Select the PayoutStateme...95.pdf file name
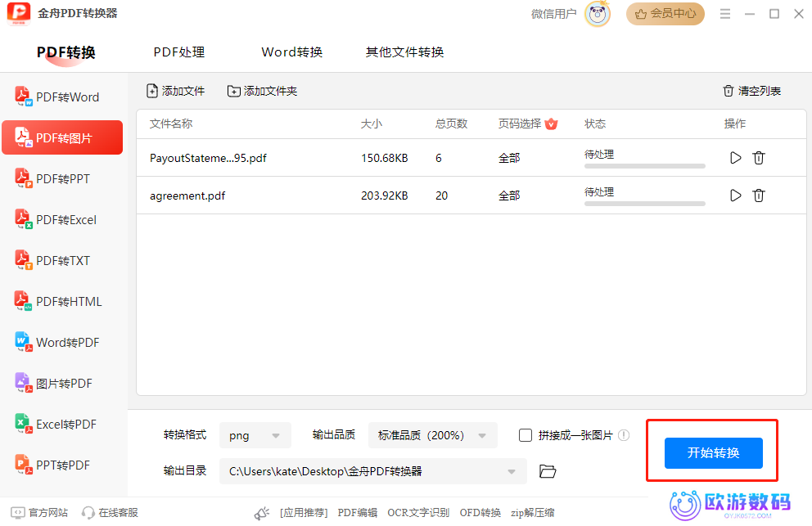 (x=208, y=158)
